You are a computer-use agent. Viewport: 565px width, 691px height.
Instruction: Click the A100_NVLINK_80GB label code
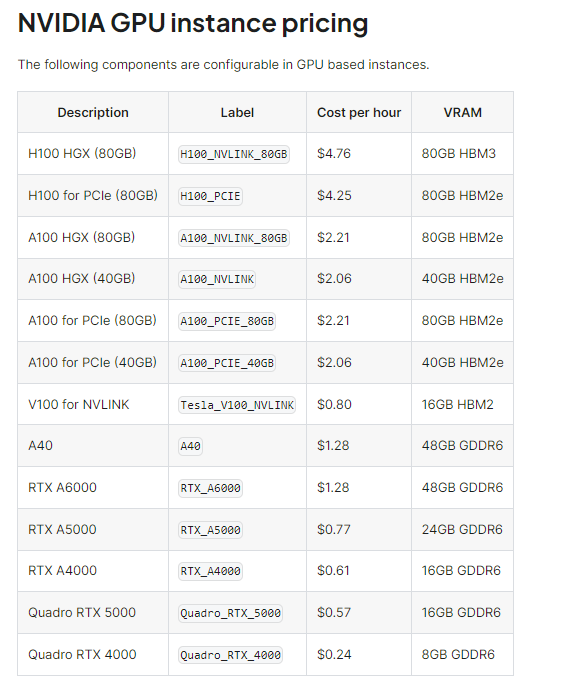234,238
